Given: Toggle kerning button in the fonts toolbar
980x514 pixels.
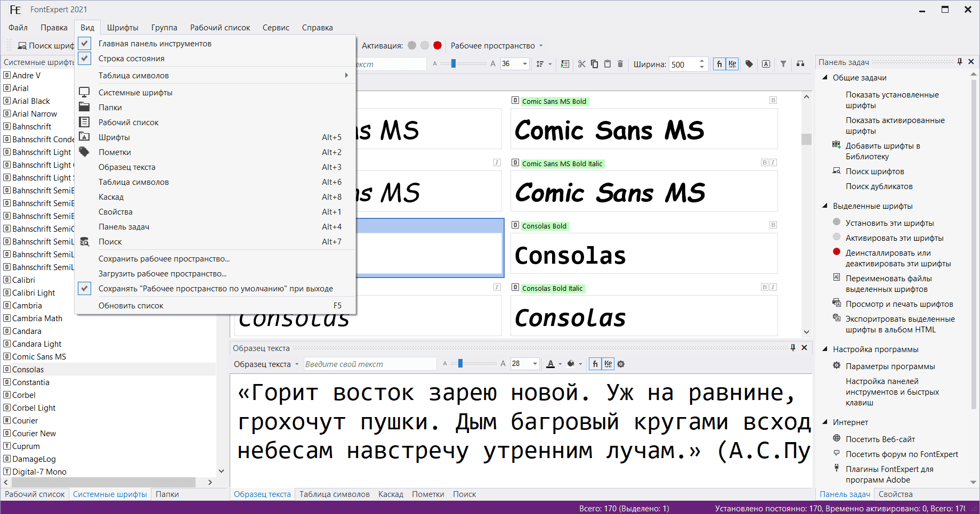Looking at the screenshot, I should [732, 64].
